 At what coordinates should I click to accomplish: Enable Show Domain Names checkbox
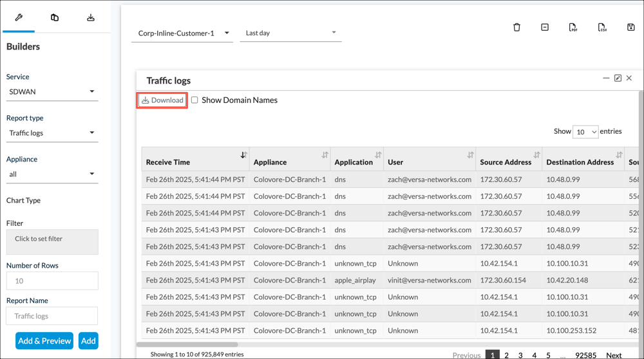tap(194, 100)
